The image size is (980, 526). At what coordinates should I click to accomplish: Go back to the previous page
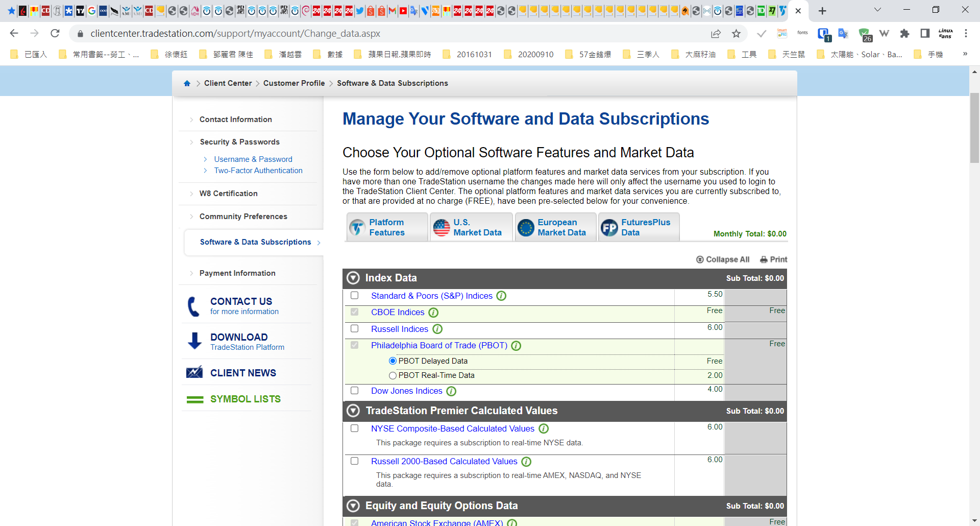(14, 33)
